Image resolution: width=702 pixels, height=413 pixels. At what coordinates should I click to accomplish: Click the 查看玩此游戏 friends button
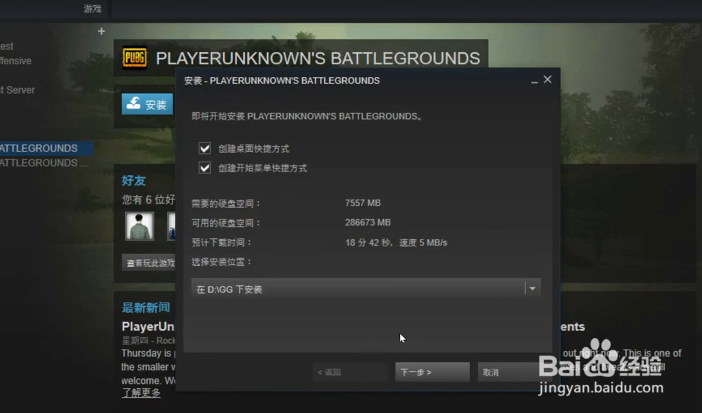coord(149,263)
